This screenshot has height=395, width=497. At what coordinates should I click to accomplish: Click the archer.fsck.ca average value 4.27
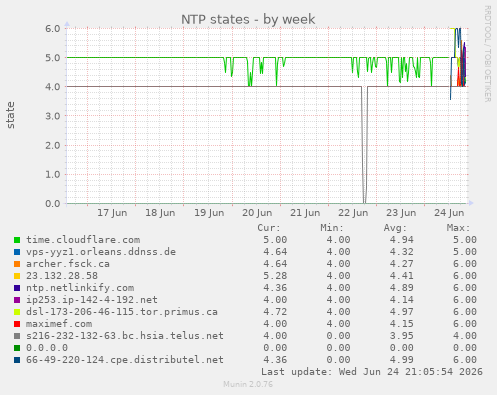[x=402, y=264]
